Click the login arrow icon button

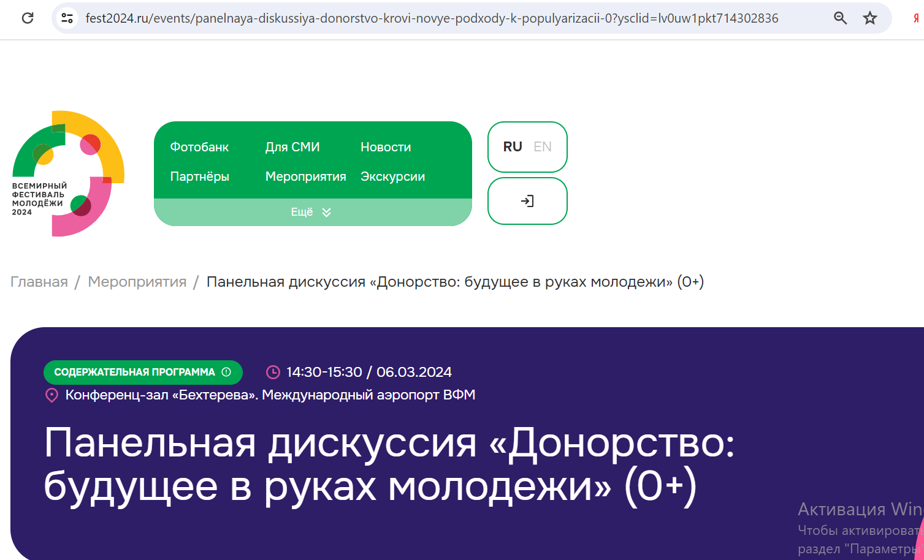point(527,201)
